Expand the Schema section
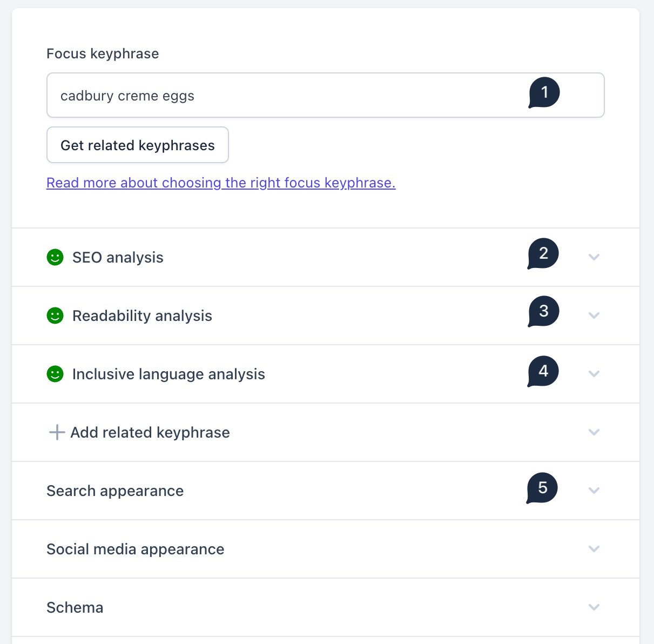Screen dimensions: 654x644 (x=594, y=607)
